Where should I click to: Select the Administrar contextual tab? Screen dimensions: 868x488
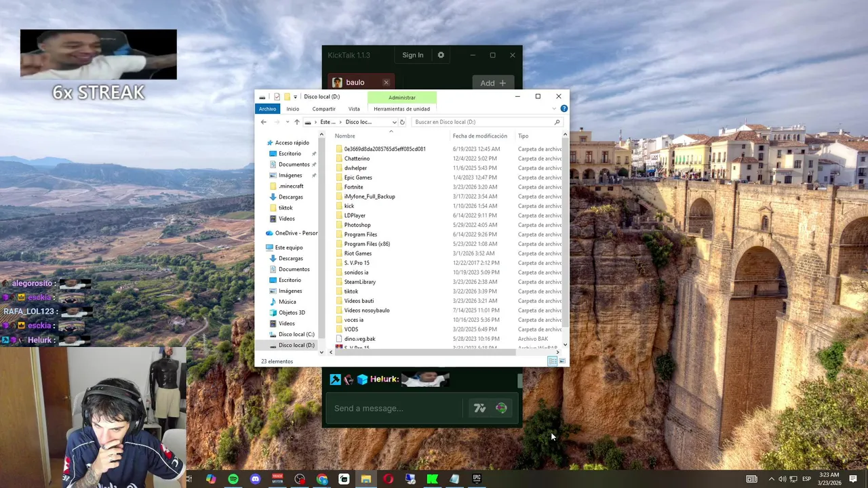coord(402,98)
